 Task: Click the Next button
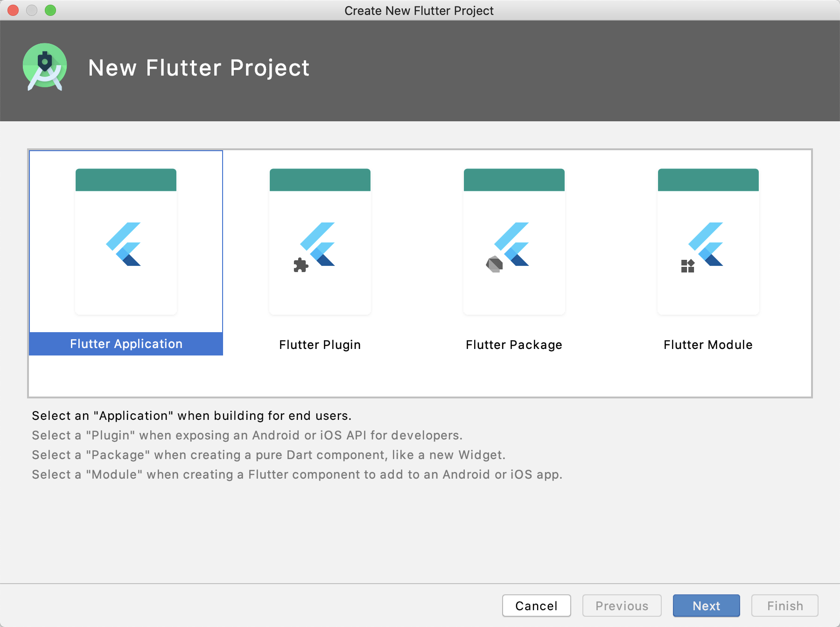point(707,606)
